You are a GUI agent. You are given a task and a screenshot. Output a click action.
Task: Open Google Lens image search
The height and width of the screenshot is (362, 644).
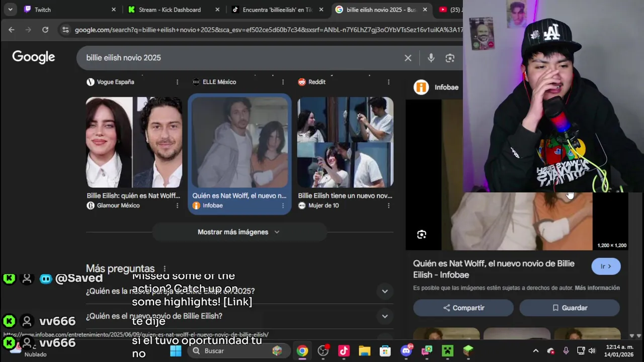click(x=450, y=58)
